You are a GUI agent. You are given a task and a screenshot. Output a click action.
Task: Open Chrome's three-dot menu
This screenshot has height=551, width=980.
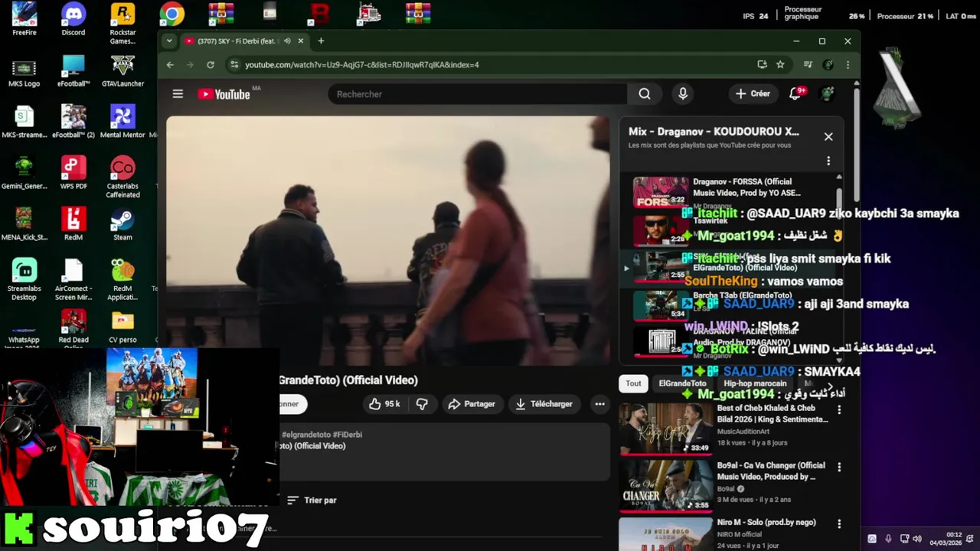click(848, 65)
